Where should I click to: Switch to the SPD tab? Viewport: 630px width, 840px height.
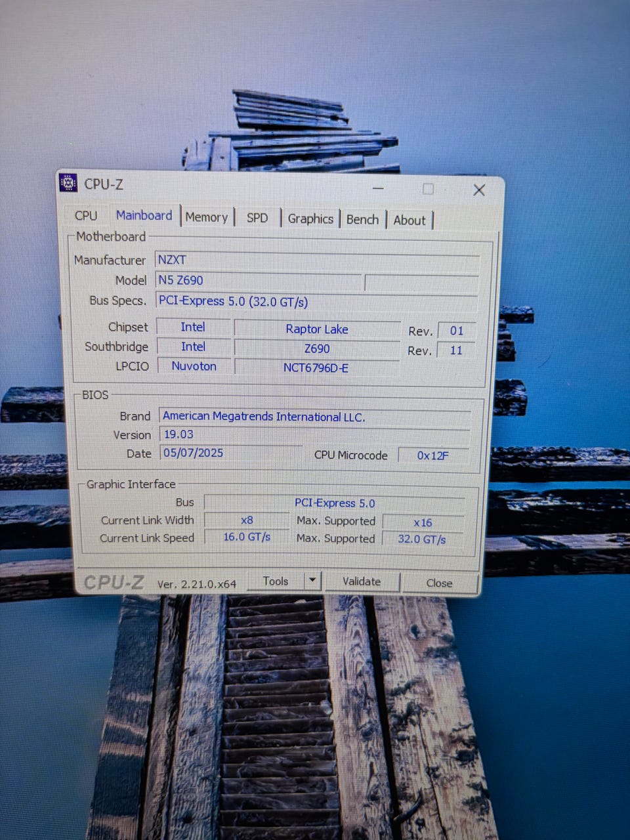tap(257, 218)
